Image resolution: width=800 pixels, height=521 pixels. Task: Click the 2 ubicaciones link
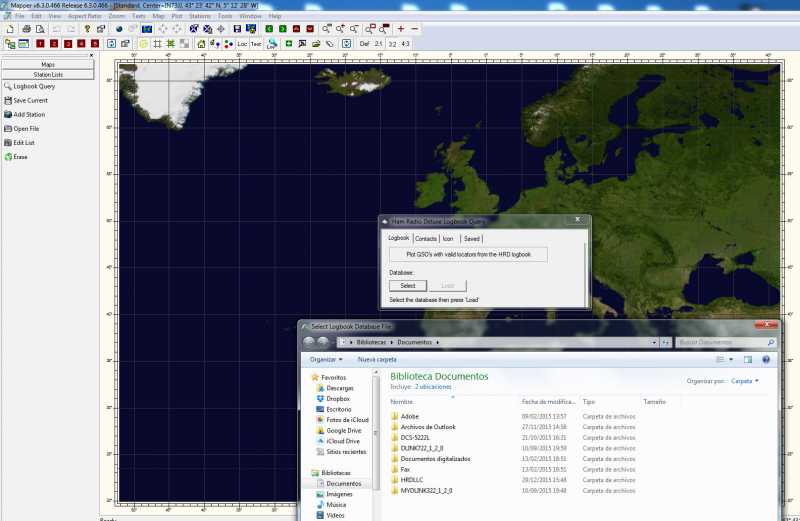(433, 387)
